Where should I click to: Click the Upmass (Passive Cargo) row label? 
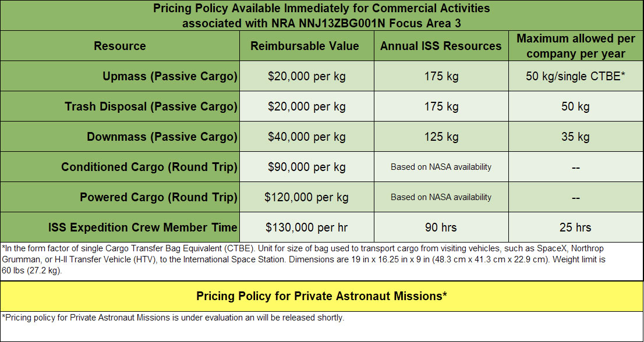click(x=120, y=76)
